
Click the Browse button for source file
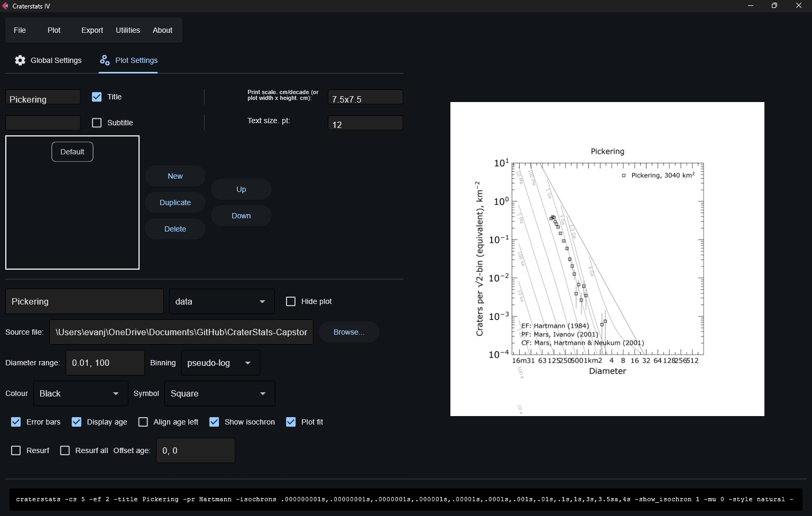pyautogui.click(x=348, y=332)
